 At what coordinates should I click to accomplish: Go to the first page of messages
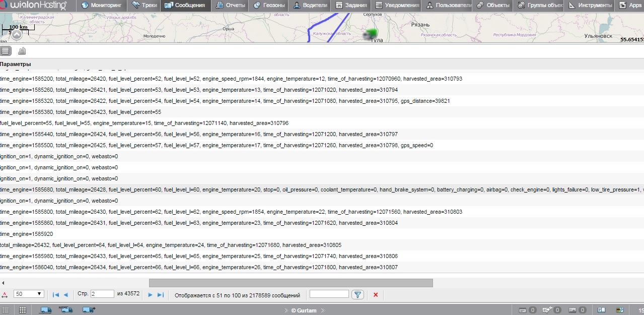56,295
